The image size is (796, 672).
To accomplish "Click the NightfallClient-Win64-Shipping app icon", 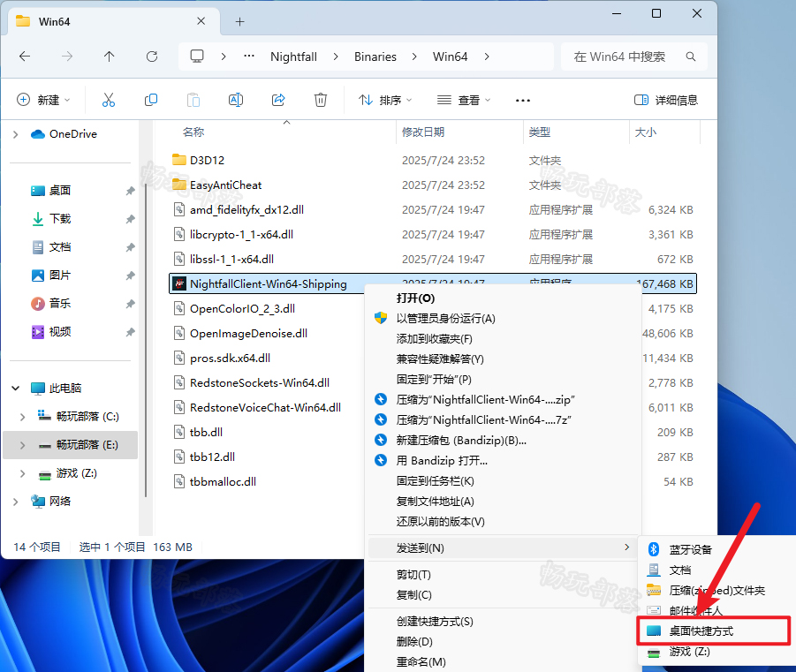I will click(178, 283).
